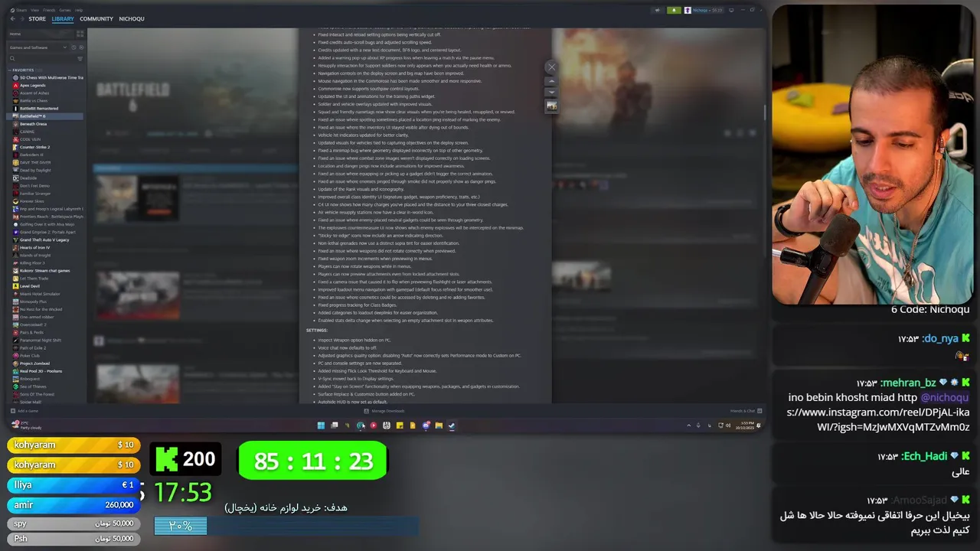
Task: Open the COMMUNITY tab
Action: (96, 18)
